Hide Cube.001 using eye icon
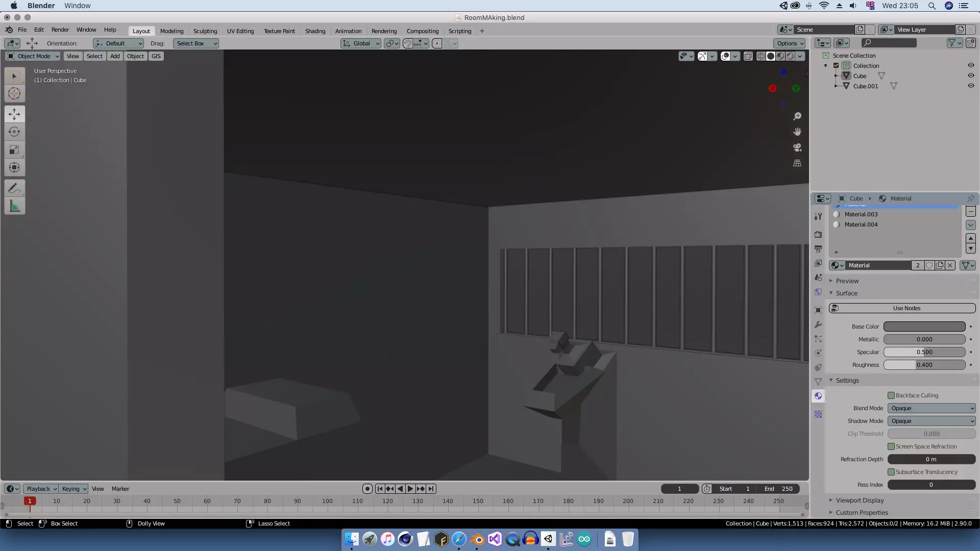The height and width of the screenshot is (551, 980). [x=971, y=86]
